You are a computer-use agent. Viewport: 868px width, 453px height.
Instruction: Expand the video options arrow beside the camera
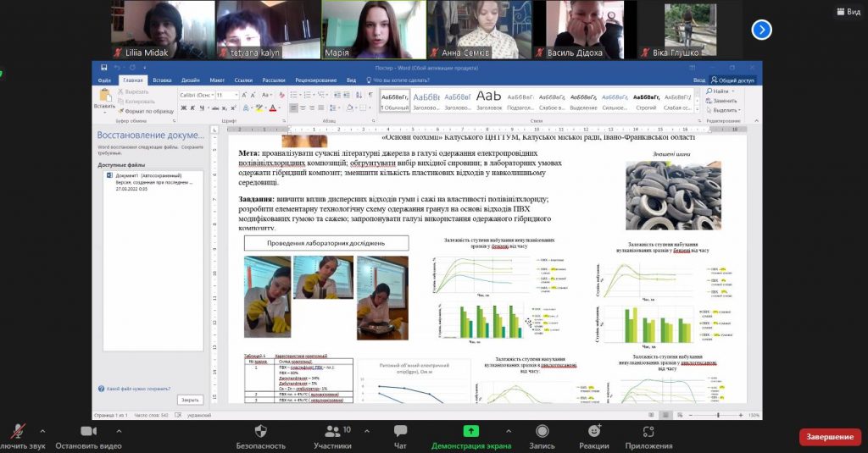118,430
